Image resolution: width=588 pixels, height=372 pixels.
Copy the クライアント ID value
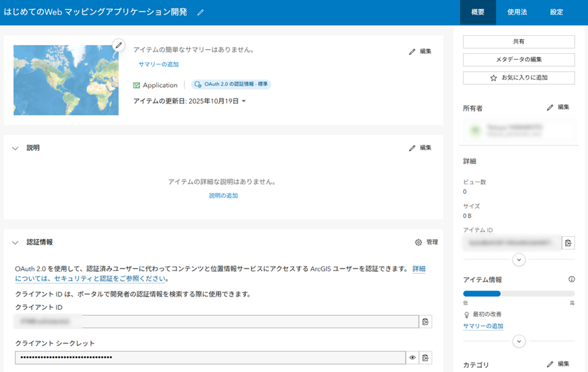[425, 322]
